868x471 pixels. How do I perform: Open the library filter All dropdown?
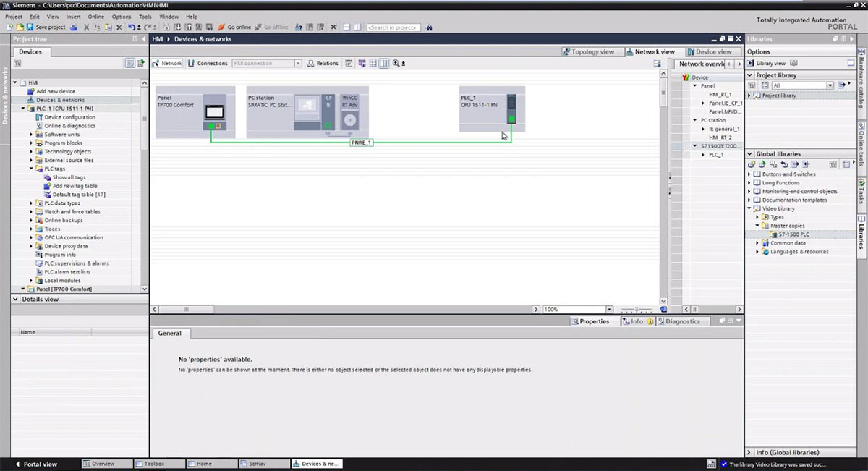(830, 85)
